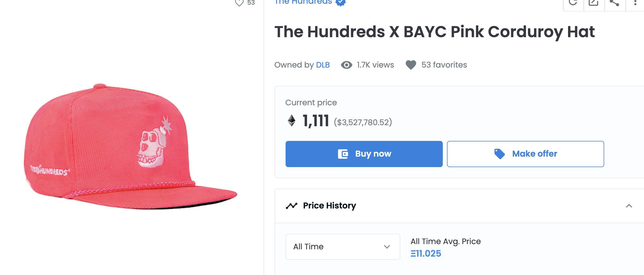Click the eye icon beside 1.7K views

346,65
